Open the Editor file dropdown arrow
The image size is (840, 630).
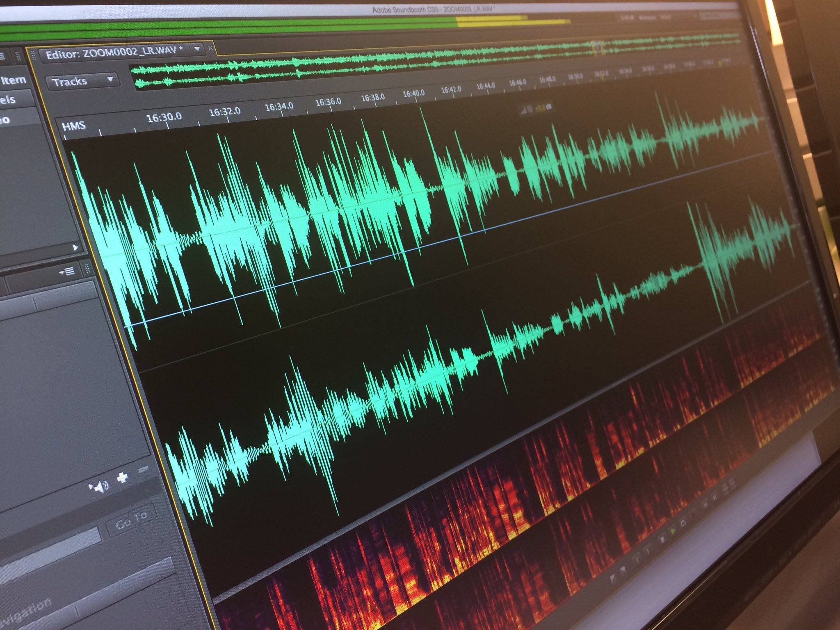pyautogui.click(x=197, y=49)
